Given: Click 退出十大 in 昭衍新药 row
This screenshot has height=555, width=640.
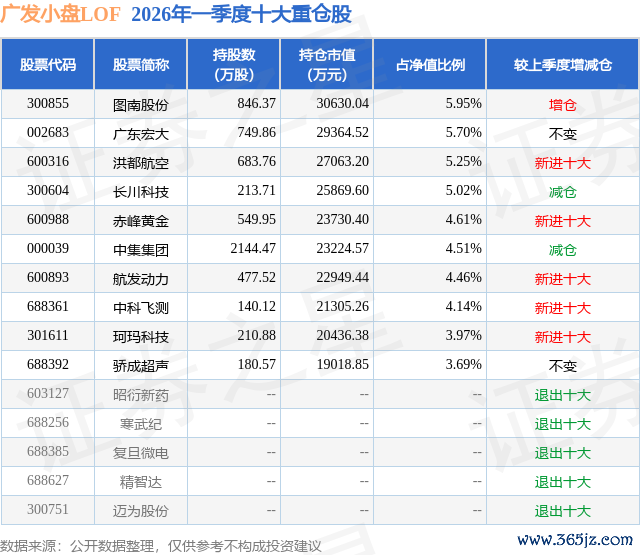Looking at the screenshot, I should pyautogui.click(x=562, y=395).
